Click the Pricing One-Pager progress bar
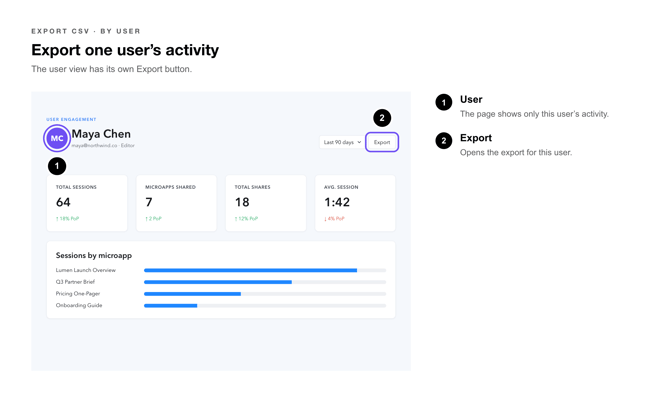 pyautogui.click(x=265, y=294)
